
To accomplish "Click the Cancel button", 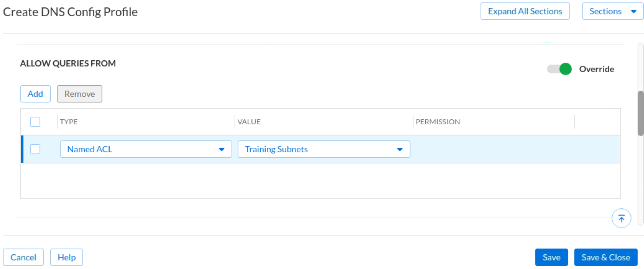I will (x=23, y=257).
